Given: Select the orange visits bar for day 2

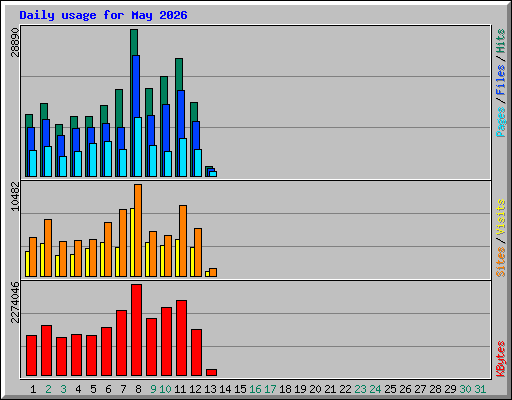Looking at the screenshot, I should 48,248.
